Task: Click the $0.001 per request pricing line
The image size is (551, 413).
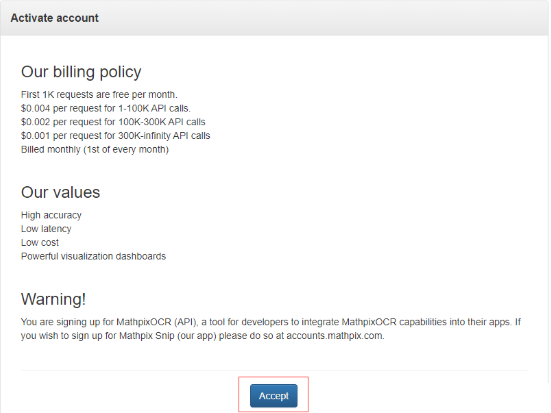Action: coord(116,136)
